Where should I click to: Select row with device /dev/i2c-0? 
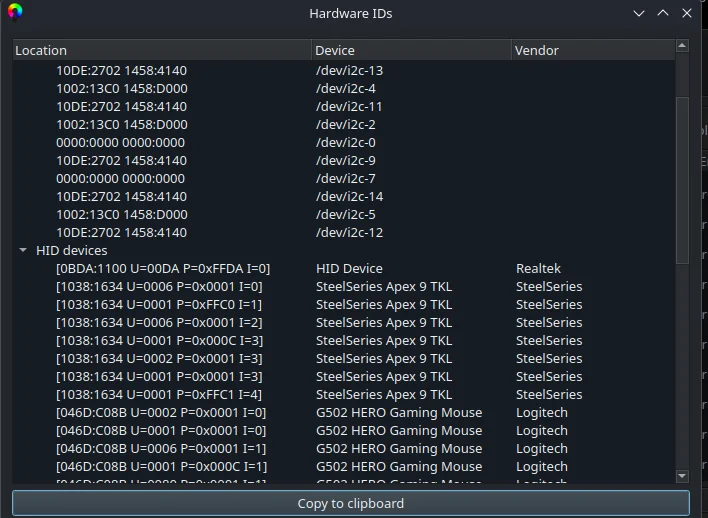(x=344, y=143)
